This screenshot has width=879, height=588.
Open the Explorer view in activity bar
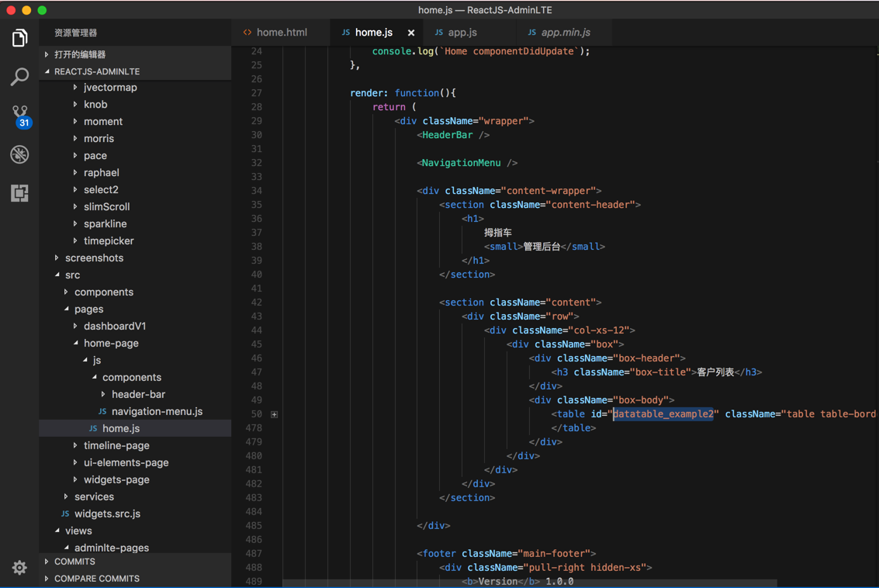tap(19, 38)
